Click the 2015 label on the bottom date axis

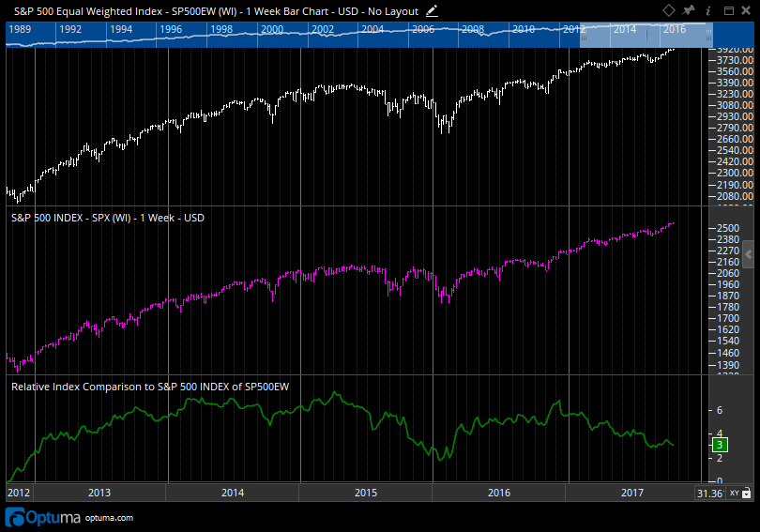[x=366, y=493]
